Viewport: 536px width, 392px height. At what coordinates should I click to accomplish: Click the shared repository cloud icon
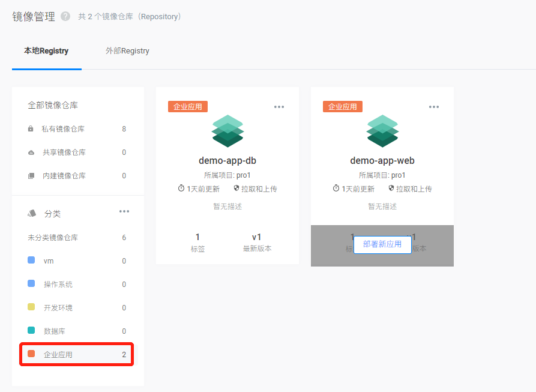pyautogui.click(x=31, y=152)
